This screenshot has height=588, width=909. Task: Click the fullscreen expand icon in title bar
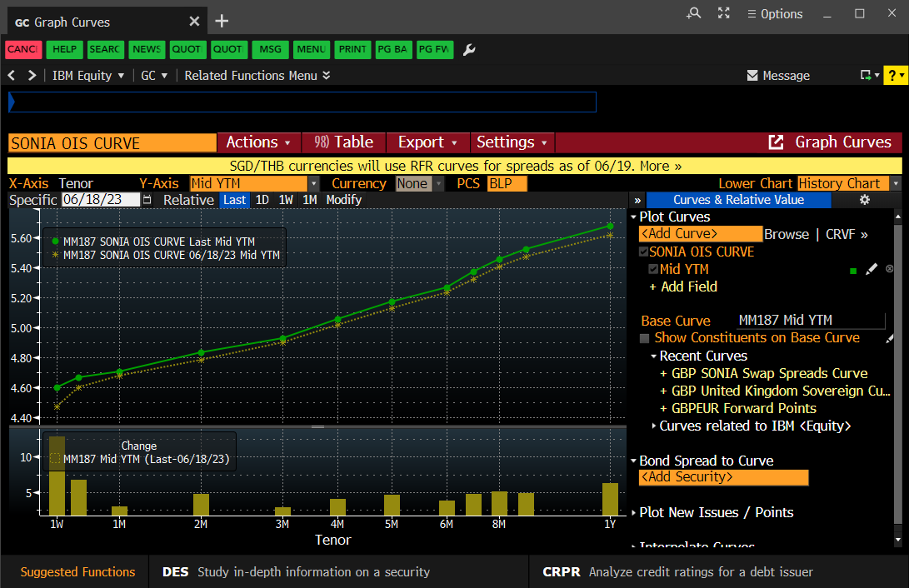[723, 13]
